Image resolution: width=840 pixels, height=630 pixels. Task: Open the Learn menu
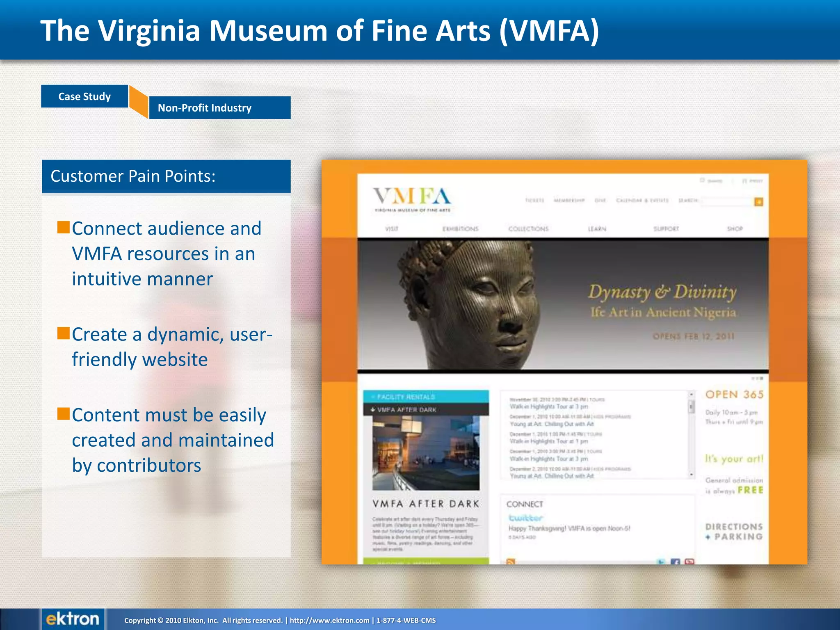(x=597, y=228)
